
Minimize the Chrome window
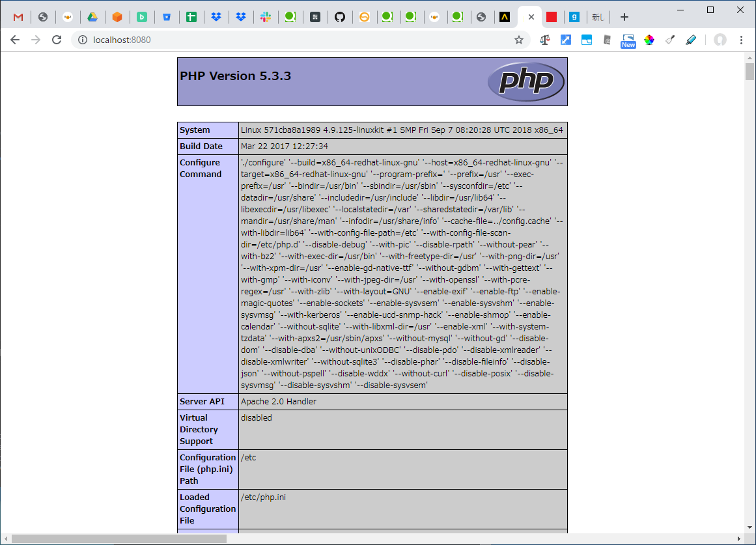point(680,10)
